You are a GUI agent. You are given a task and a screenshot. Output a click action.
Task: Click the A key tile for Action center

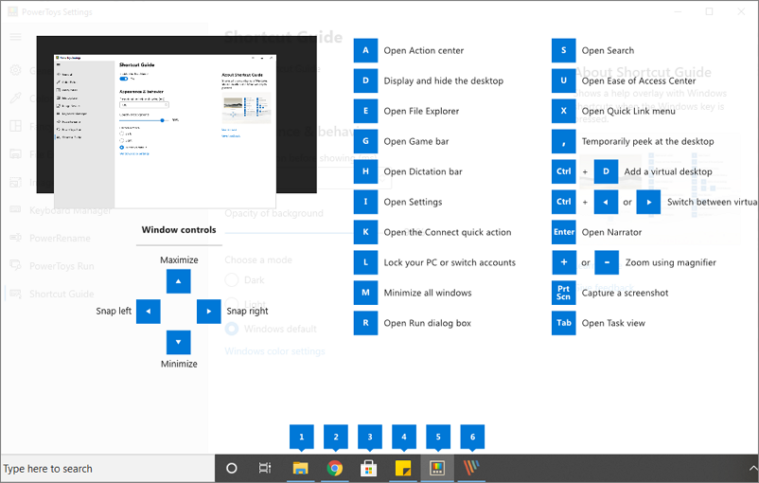click(x=365, y=50)
